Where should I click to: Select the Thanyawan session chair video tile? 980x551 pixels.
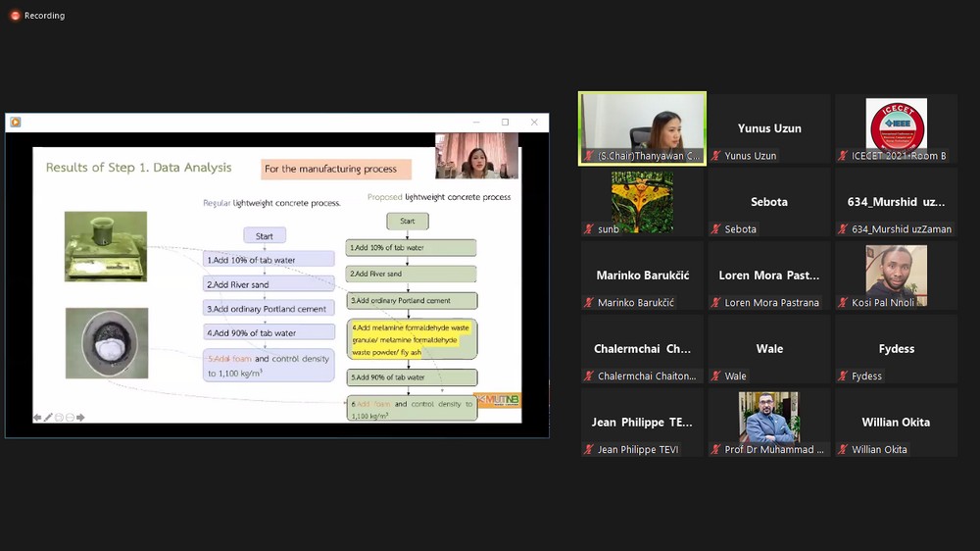[642, 128]
